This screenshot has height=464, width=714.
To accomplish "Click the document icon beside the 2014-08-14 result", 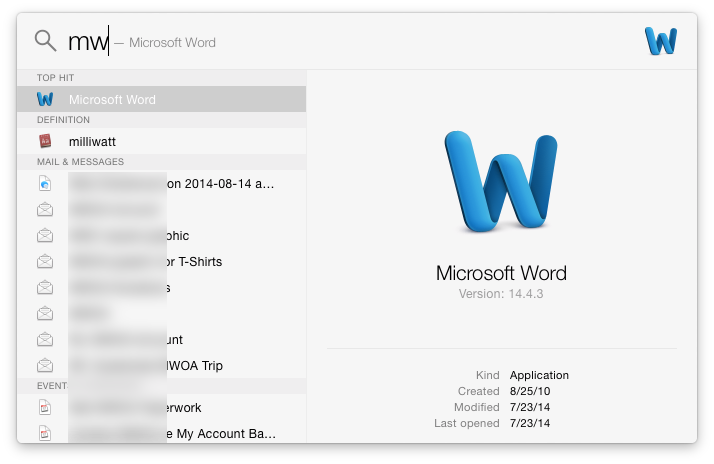I will [45, 184].
